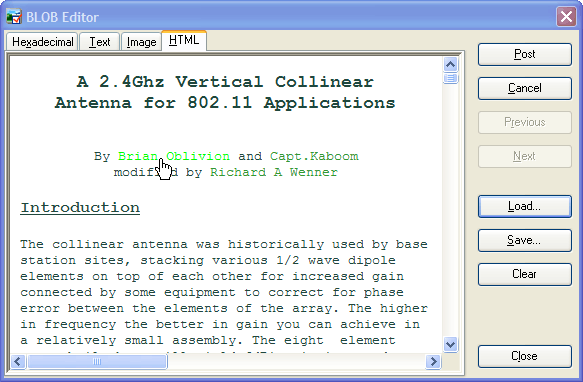Image resolution: width=583 pixels, height=382 pixels.
Task: Open the Capt.Kaboom link
Action: (314, 156)
